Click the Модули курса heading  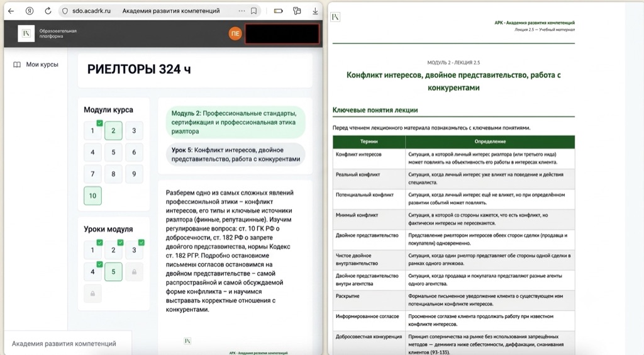108,110
